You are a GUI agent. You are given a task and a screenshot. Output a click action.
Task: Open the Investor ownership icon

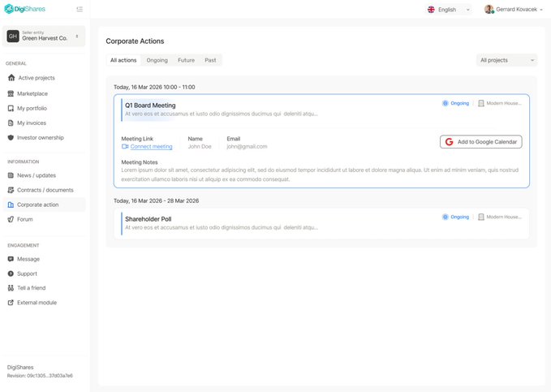[x=11, y=137]
